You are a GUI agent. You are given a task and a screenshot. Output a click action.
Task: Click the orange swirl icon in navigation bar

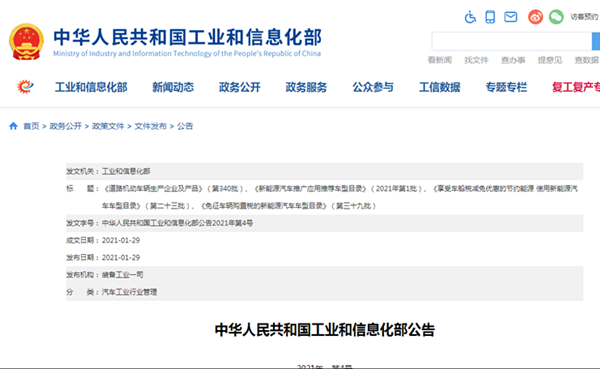pyautogui.click(x=25, y=87)
